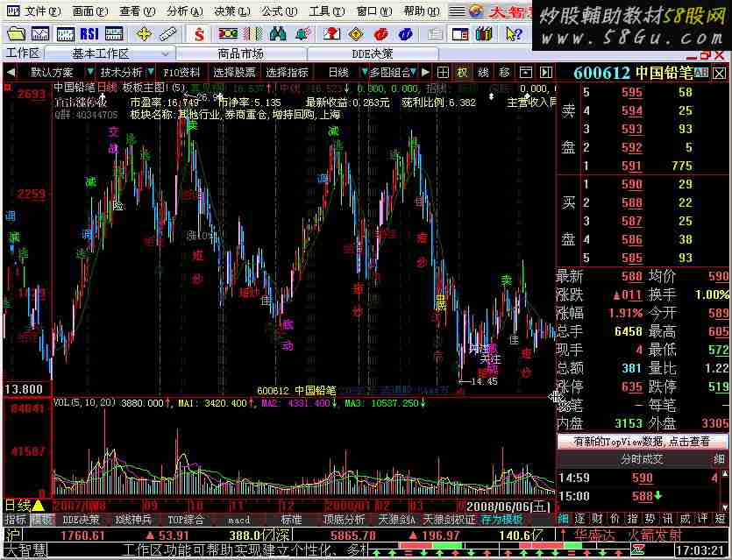Screen dimensions: 732x560
Task: Click the F10资料 button
Action: [181, 73]
